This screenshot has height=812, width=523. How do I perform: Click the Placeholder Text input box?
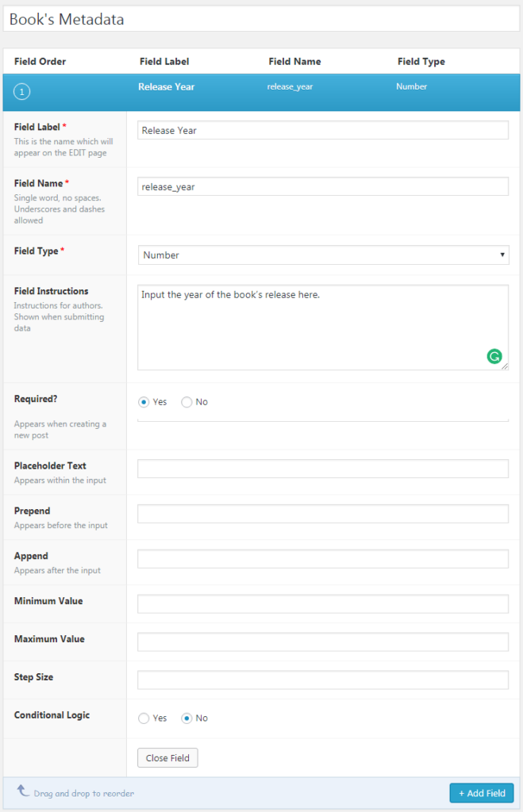pos(323,469)
